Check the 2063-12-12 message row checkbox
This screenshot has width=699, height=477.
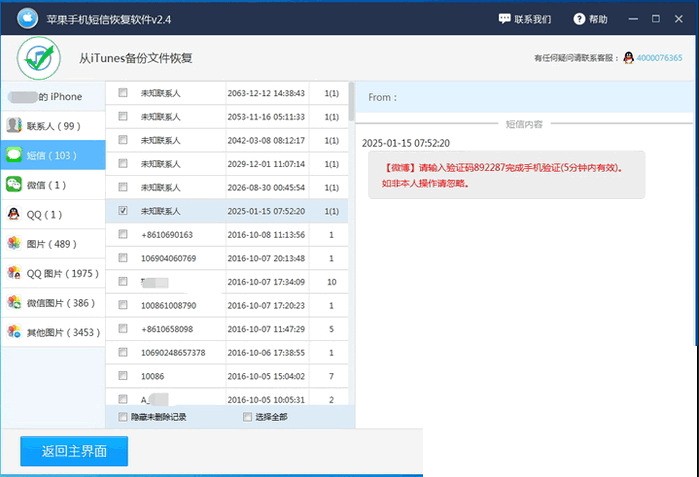coord(123,93)
